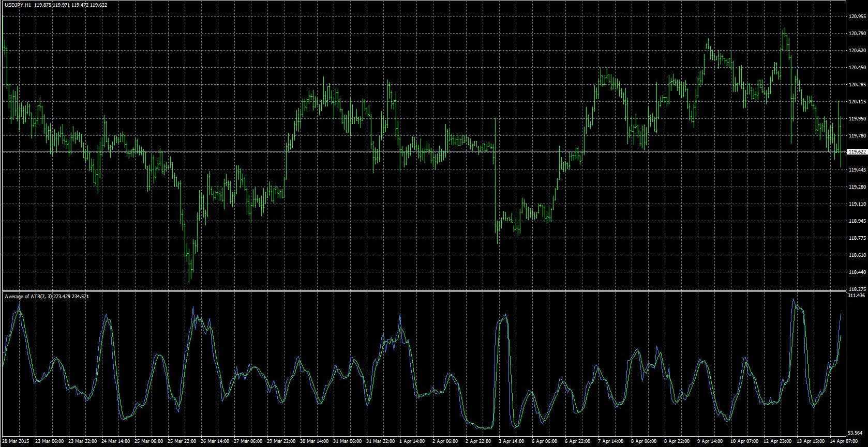Pick the 26 Mar 14:00 time label
Viewport: 868px width, 447px height.
216,441
